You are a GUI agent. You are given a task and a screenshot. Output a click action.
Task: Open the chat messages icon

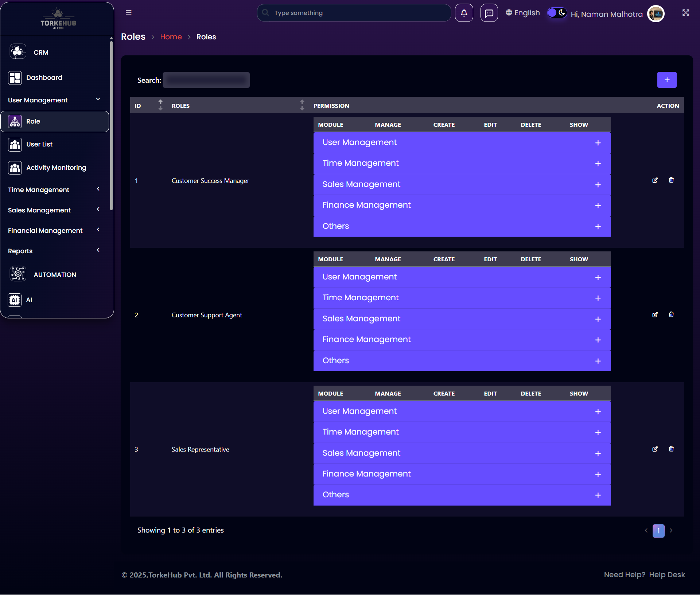coord(489,13)
